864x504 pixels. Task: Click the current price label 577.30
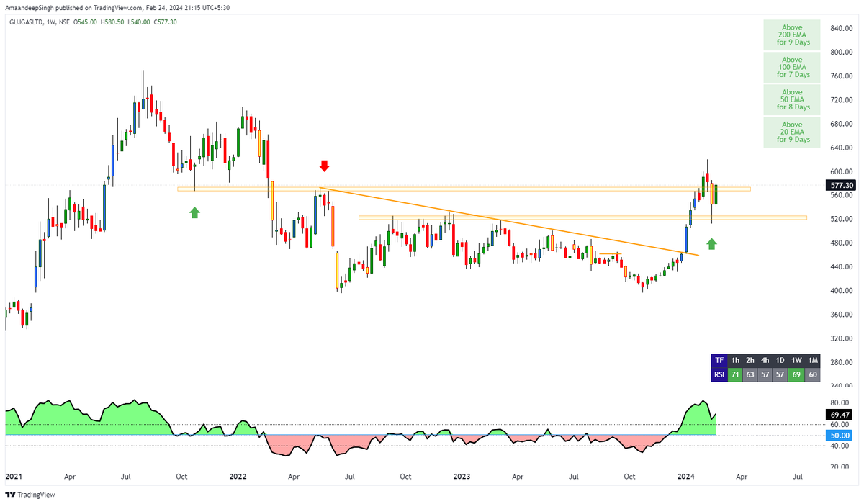(x=840, y=185)
